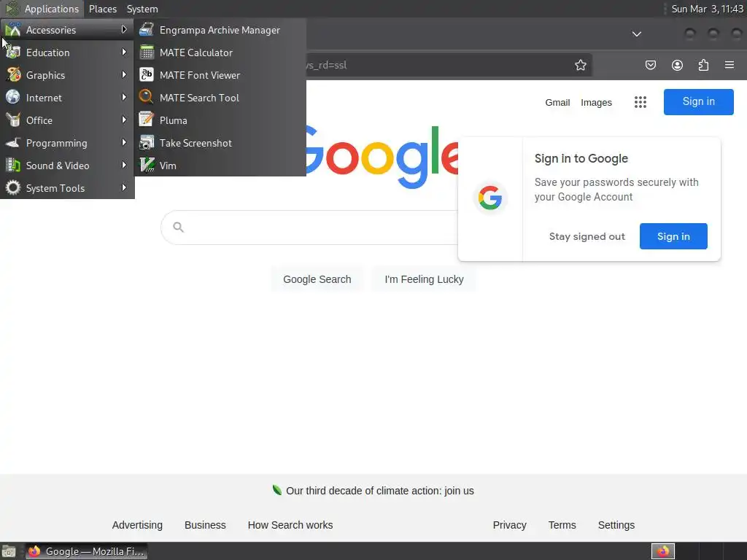Click the Education category icon

point(13,52)
